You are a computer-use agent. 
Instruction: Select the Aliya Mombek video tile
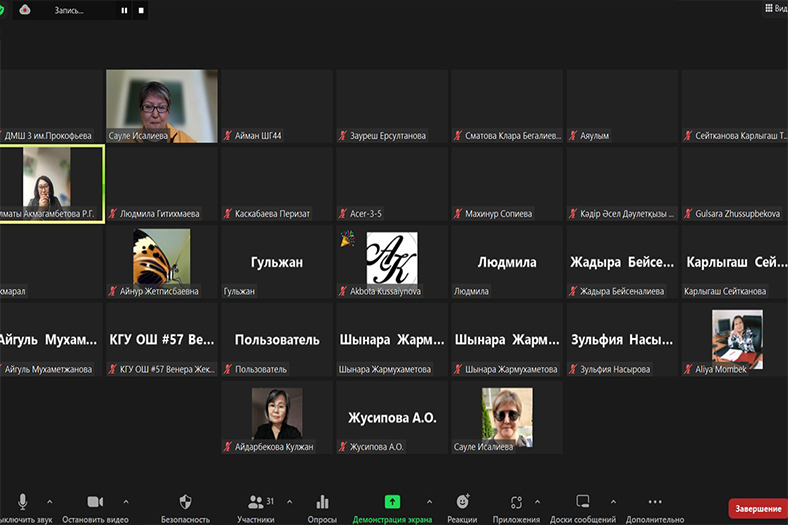coord(737,340)
